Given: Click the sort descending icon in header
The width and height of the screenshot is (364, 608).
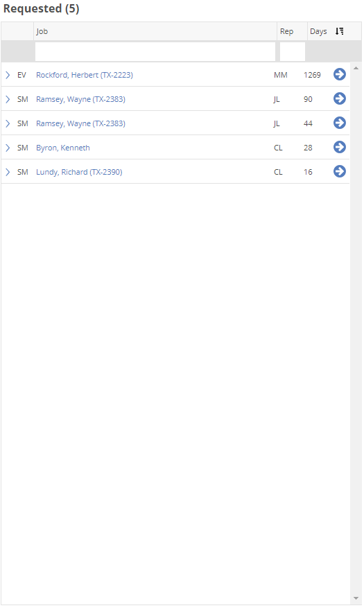Looking at the screenshot, I should tap(340, 31).
